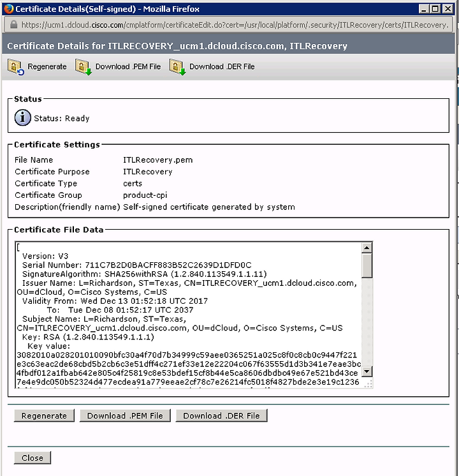Viewport: 459px width, 476px height.
Task: Click the URL address field
Action: click(228, 25)
